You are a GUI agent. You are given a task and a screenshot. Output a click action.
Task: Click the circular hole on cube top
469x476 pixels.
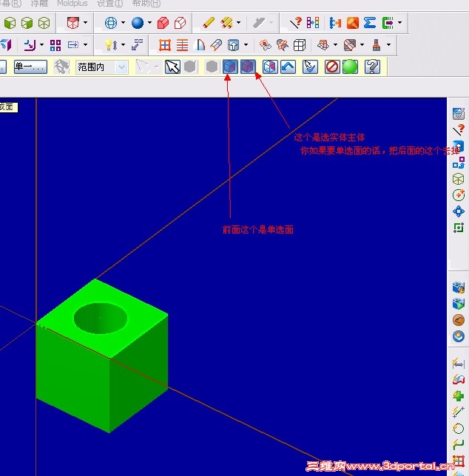101,318
